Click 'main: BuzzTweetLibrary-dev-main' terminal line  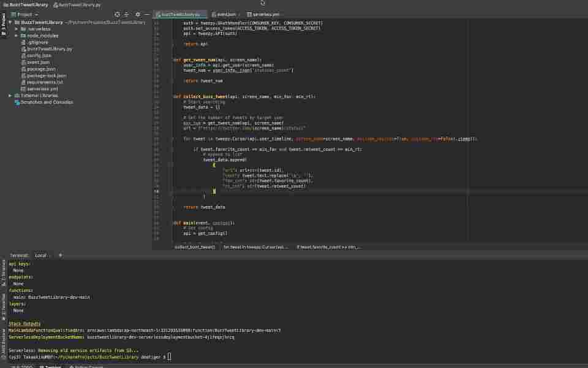click(x=51, y=297)
